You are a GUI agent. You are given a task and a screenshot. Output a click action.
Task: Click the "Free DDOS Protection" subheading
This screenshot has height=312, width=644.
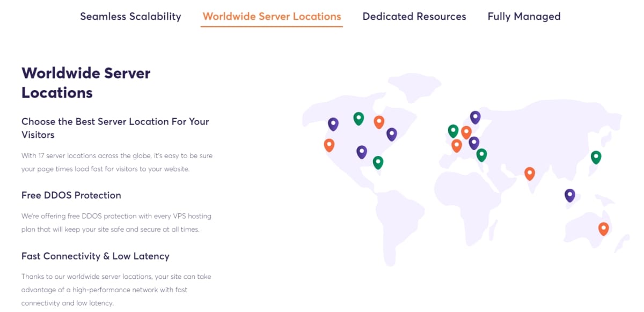(71, 195)
